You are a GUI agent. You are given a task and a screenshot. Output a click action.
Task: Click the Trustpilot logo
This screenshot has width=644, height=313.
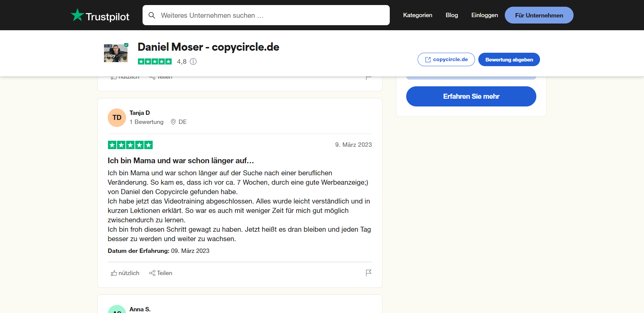(x=100, y=15)
